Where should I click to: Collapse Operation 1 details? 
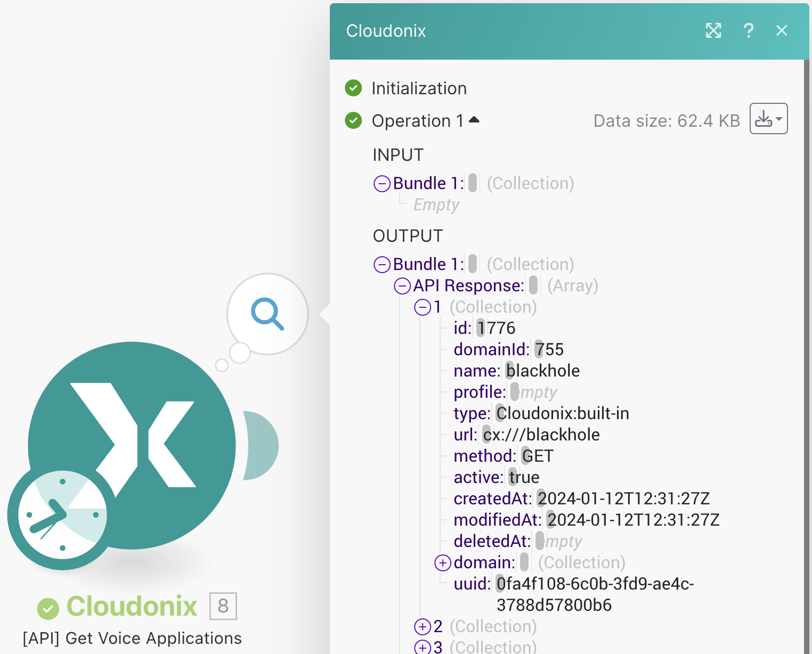pyautogui.click(x=474, y=120)
